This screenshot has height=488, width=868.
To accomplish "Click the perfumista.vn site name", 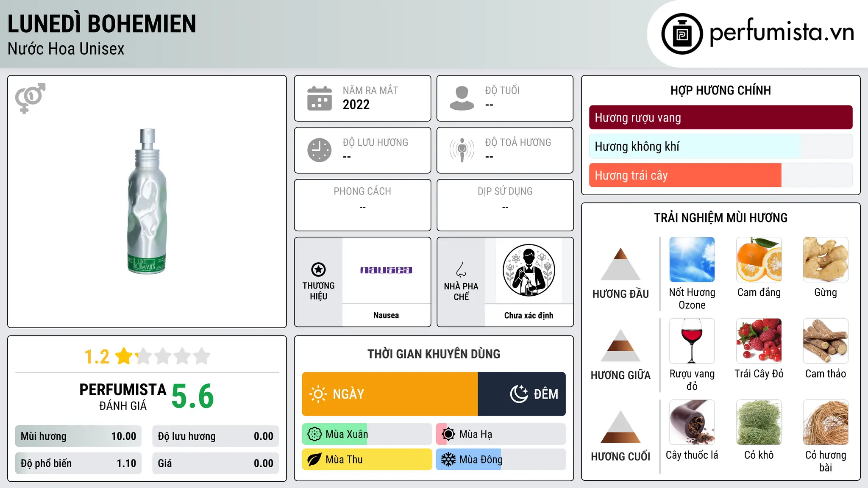I will coord(782,33).
